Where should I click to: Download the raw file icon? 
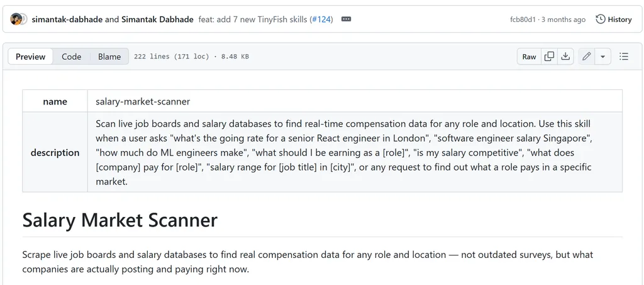click(x=565, y=57)
